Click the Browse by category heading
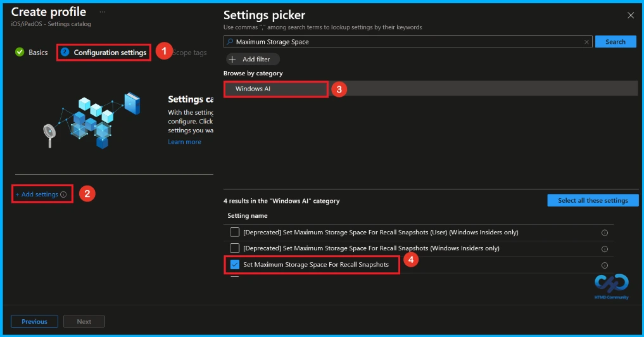Image resolution: width=644 pixels, height=337 pixels. 253,73
